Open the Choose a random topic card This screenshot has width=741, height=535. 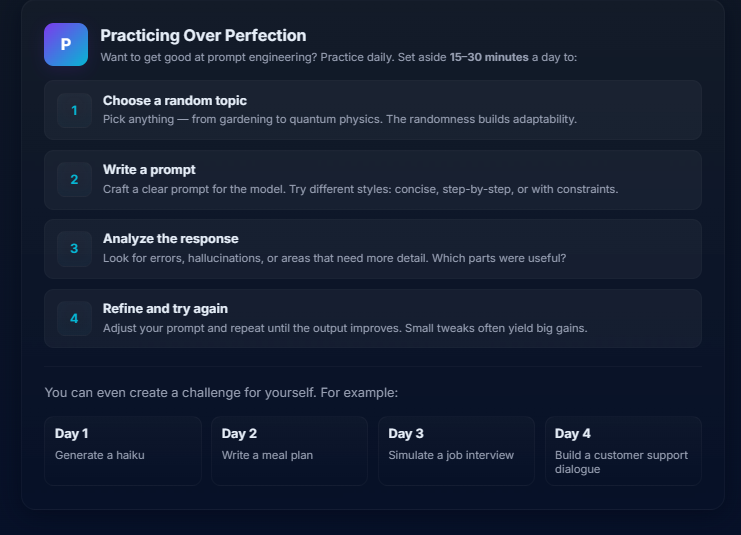tap(372, 110)
